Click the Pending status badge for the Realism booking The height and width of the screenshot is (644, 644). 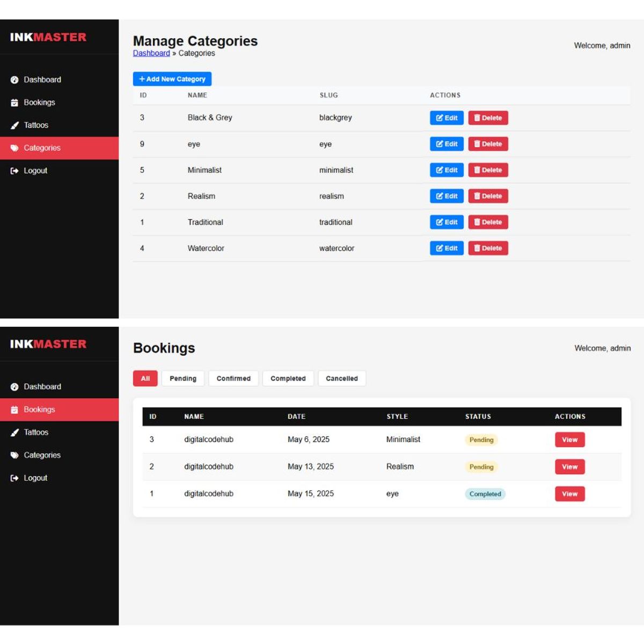click(x=481, y=467)
